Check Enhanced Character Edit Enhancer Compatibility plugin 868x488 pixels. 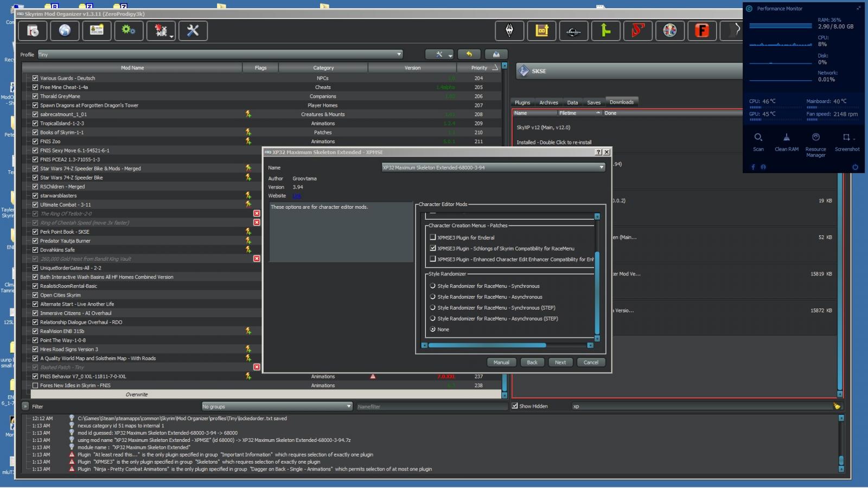pyautogui.click(x=433, y=259)
